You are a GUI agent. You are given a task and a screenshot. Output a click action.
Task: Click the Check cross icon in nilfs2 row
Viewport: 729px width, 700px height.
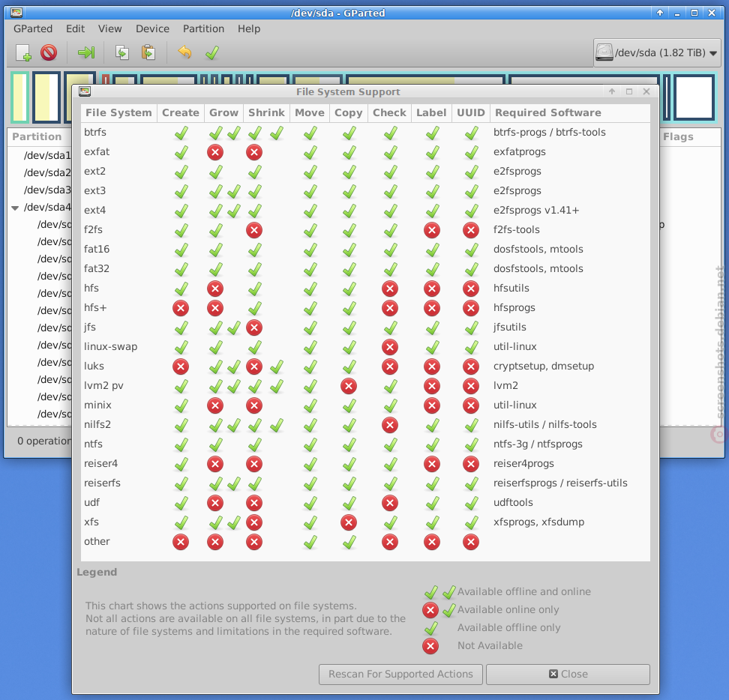click(x=389, y=425)
